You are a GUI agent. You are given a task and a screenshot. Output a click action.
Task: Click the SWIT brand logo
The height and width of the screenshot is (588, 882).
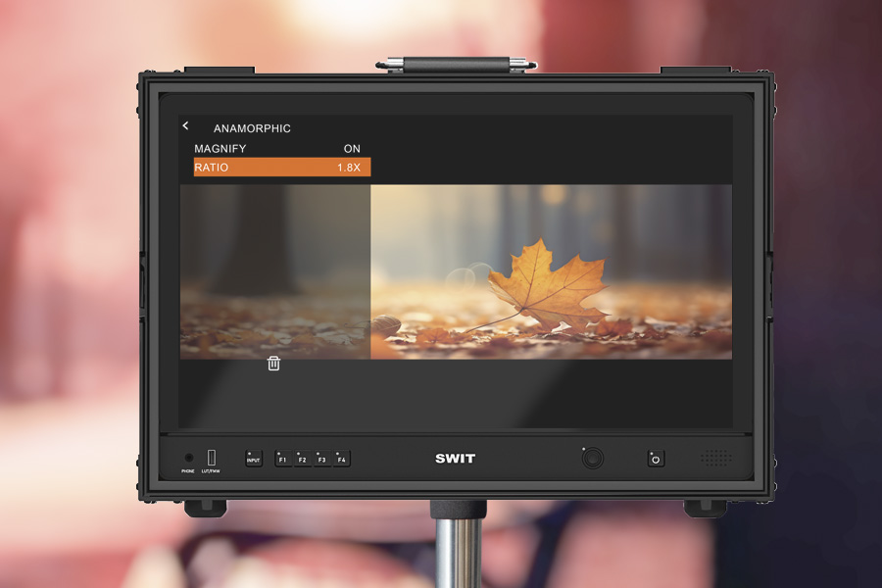click(x=455, y=459)
